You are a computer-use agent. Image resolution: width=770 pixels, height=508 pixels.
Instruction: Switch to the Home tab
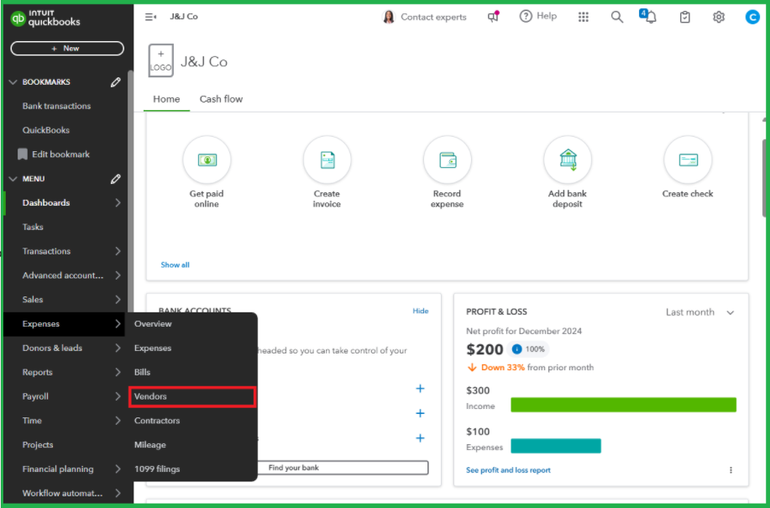click(x=166, y=99)
